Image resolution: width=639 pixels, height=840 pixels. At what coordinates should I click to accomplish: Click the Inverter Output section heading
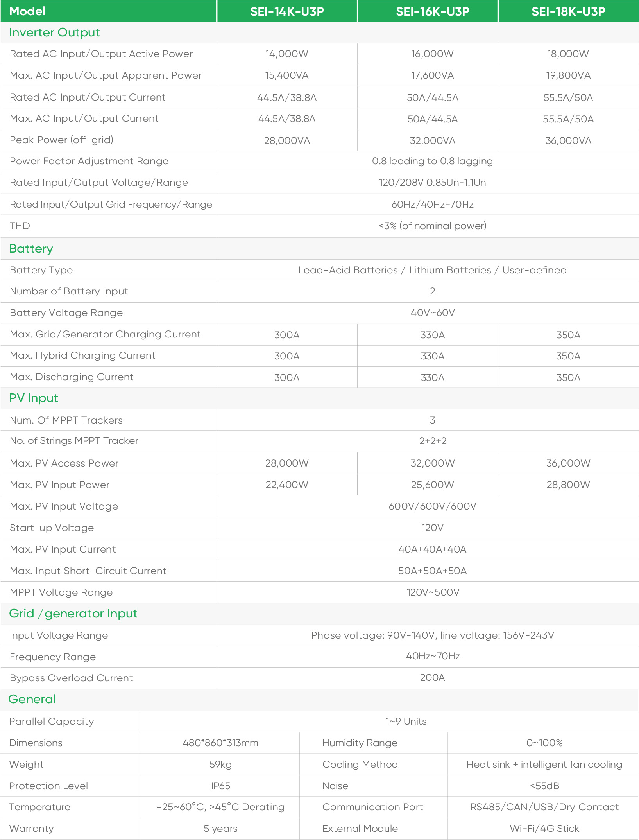coord(54,32)
